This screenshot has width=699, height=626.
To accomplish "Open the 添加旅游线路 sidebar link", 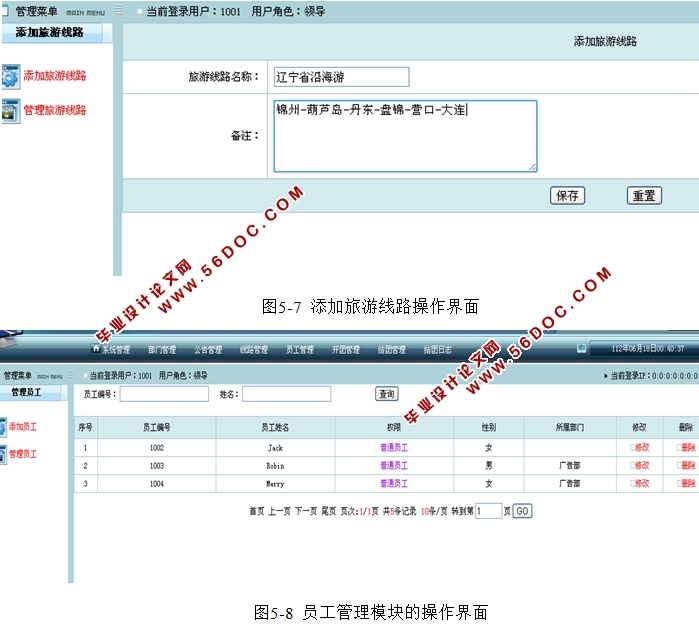I will click(x=55, y=76).
